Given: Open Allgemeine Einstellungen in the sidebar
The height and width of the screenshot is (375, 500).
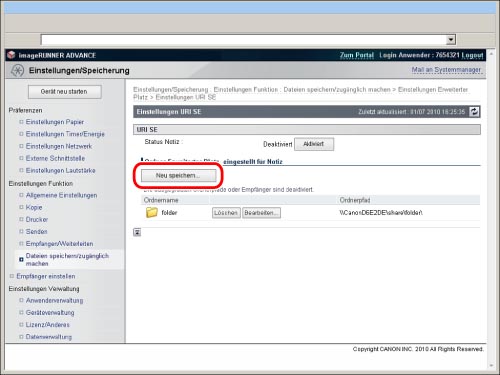Looking at the screenshot, I should click(x=61, y=195).
